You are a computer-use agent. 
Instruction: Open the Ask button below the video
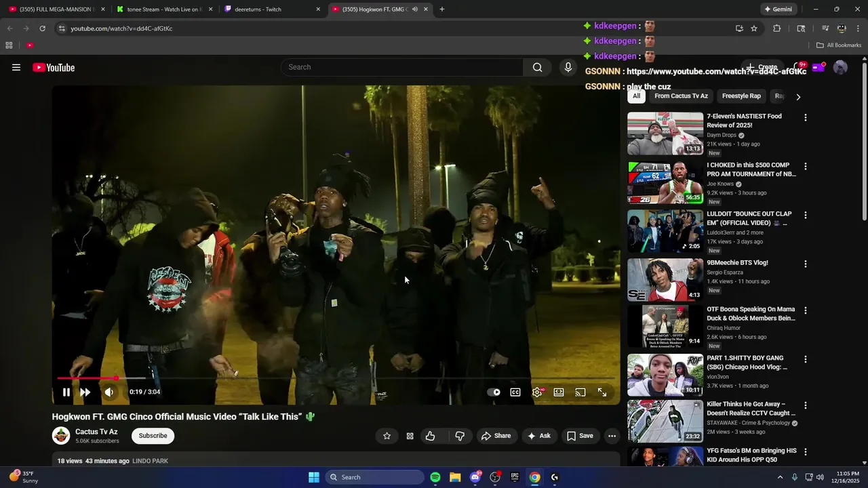pos(539,436)
